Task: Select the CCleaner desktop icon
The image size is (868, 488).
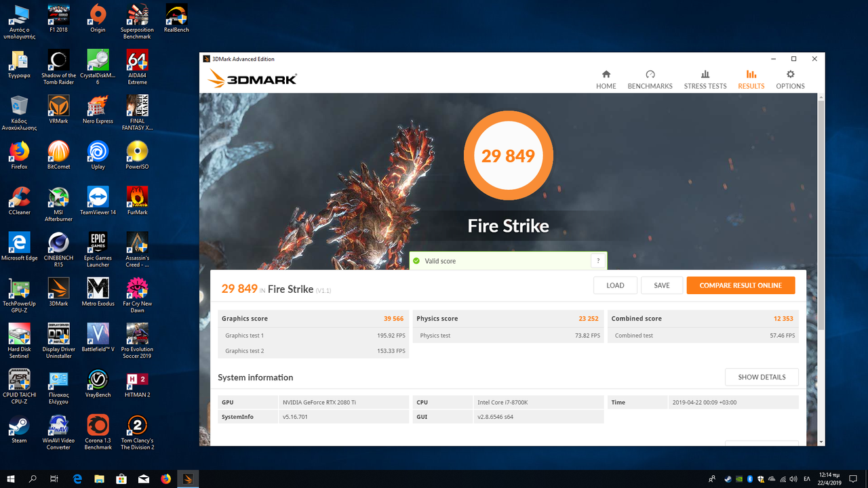Action: point(19,201)
